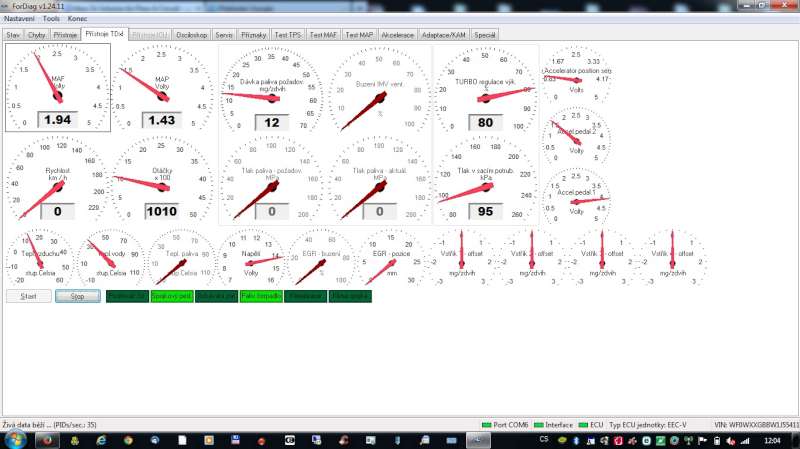Open the Konec menu
The height and width of the screenshot is (449, 800).
click(x=79, y=19)
